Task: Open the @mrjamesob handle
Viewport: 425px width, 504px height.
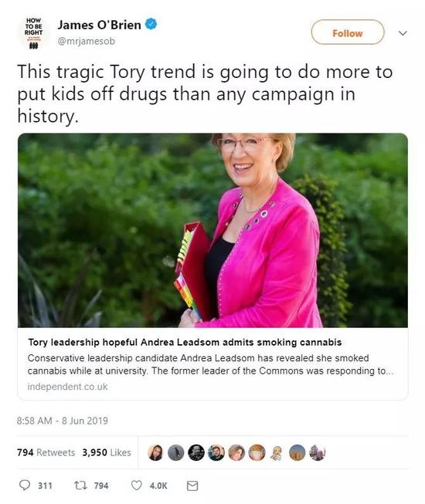Action: pyautogui.click(x=86, y=41)
